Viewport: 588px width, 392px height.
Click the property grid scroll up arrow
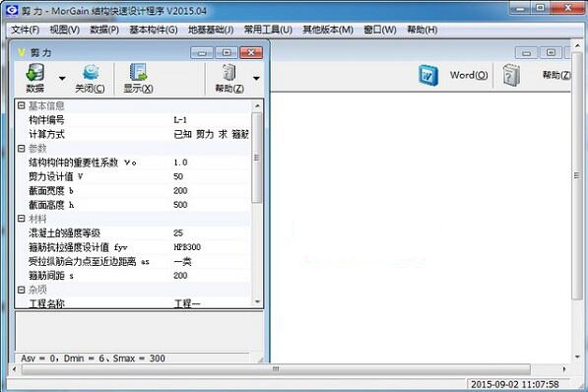(x=257, y=105)
